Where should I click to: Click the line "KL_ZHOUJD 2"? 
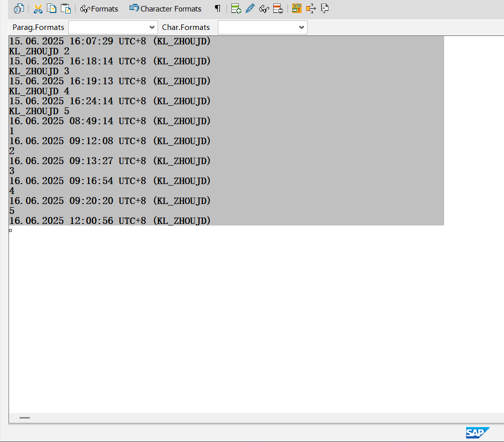[39, 51]
